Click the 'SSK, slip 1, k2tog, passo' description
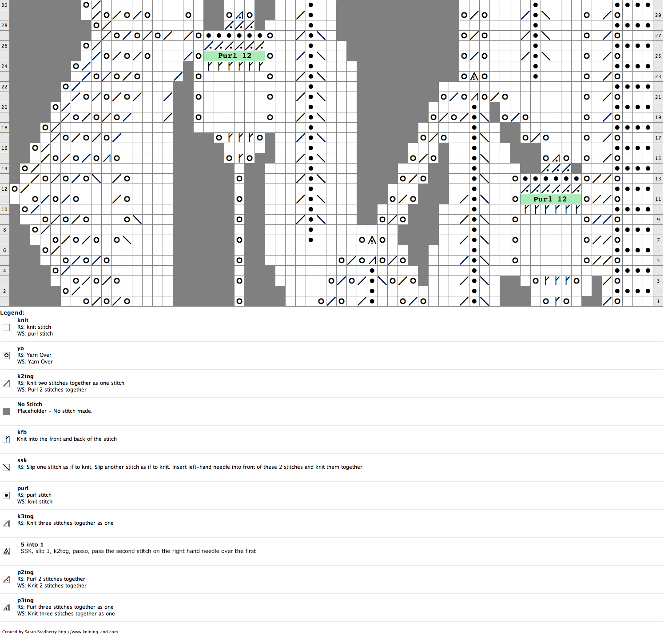 pyautogui.click(x=138, y=551)
